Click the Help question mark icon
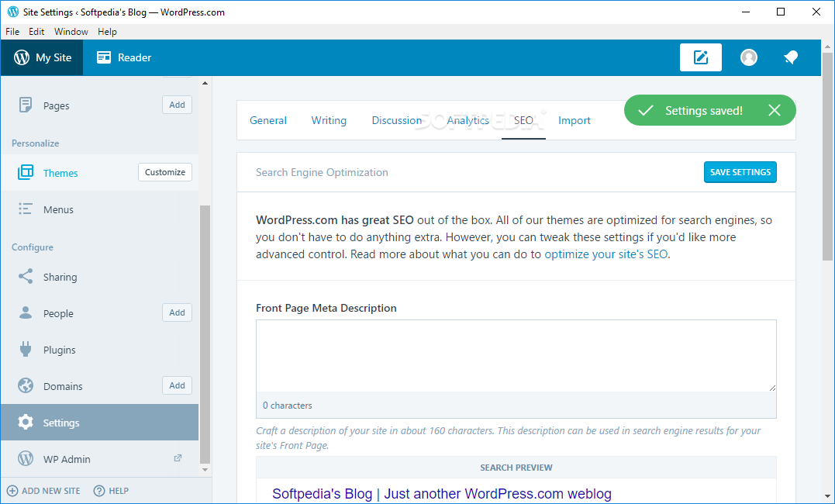 99,491
